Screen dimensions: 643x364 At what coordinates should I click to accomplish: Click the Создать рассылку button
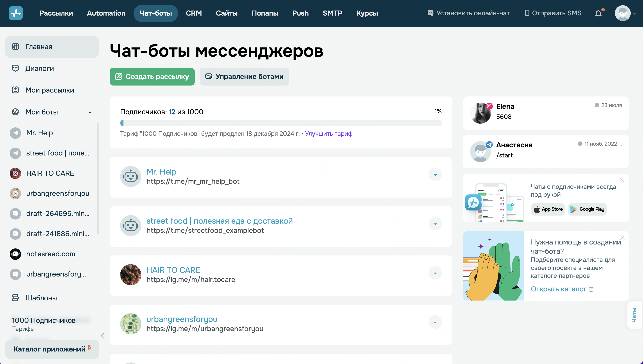pyautogui.click(x=152, y=77)
